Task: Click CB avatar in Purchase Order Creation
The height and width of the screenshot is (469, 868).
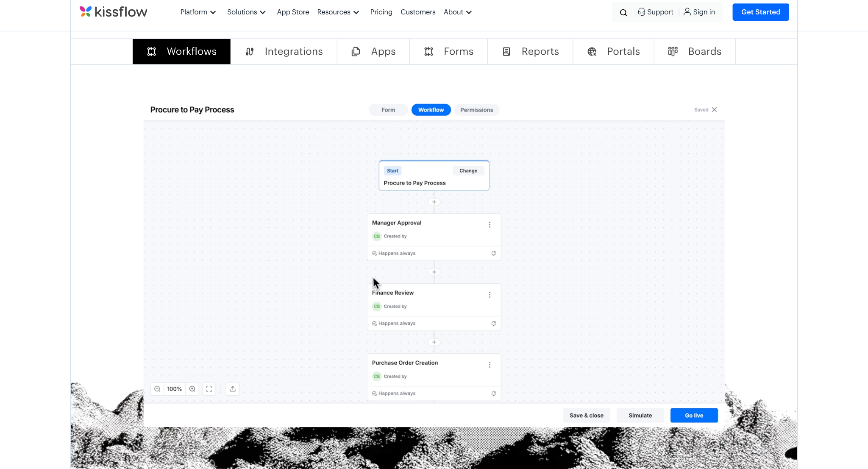Action: pyautogui.click(x=377, y=376)
